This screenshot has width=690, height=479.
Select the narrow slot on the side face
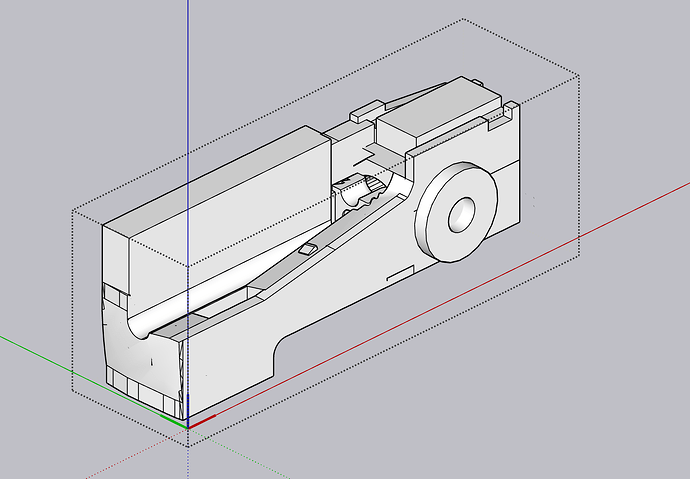click(400, 273)
